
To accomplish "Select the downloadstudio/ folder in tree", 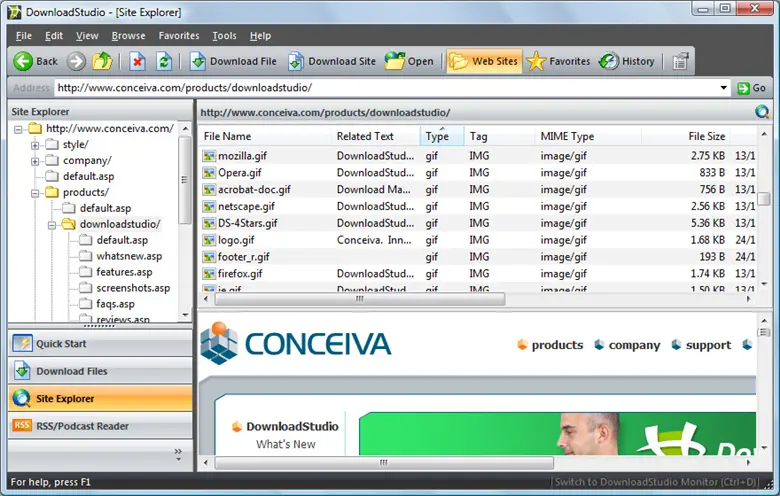I will tap(120, 224).
